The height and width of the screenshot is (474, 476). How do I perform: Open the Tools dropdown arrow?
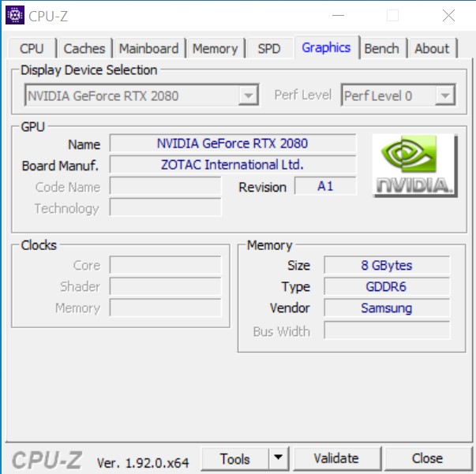tap(278, 457)
